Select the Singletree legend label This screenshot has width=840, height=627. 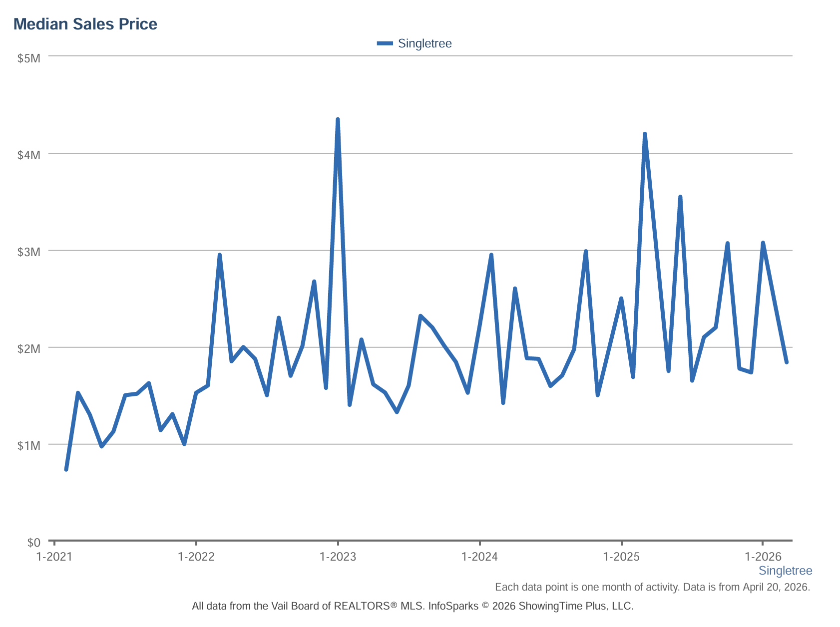[x=424, y=43]
